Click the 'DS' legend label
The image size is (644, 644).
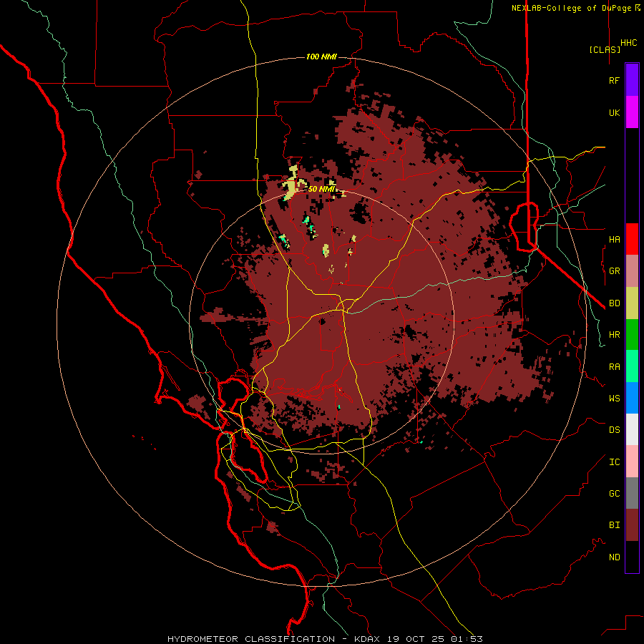pyautogui.click(x=614, y=430)
